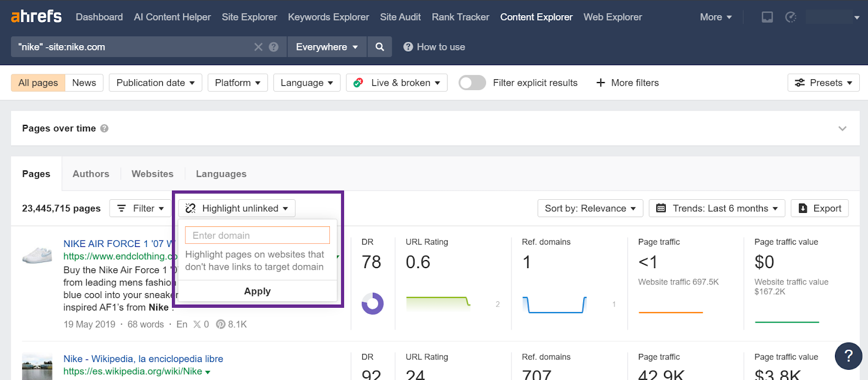Click Pages over time help icon

click(x=105, y=129)
